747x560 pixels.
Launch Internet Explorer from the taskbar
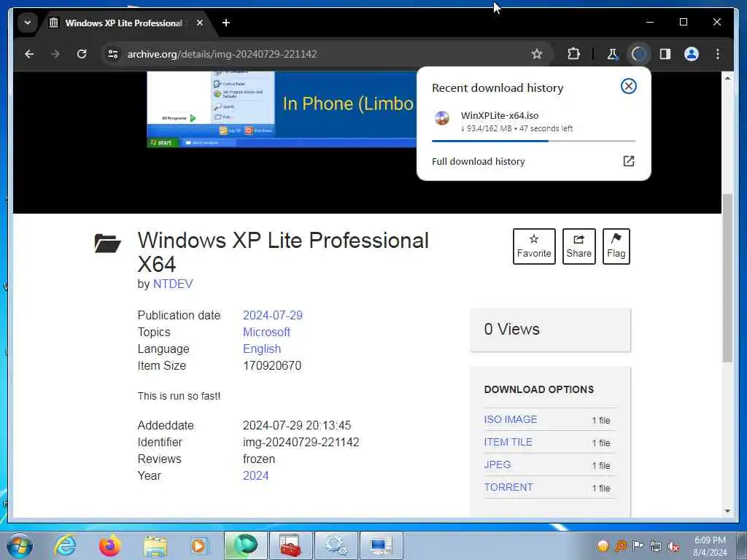(64, 545)
